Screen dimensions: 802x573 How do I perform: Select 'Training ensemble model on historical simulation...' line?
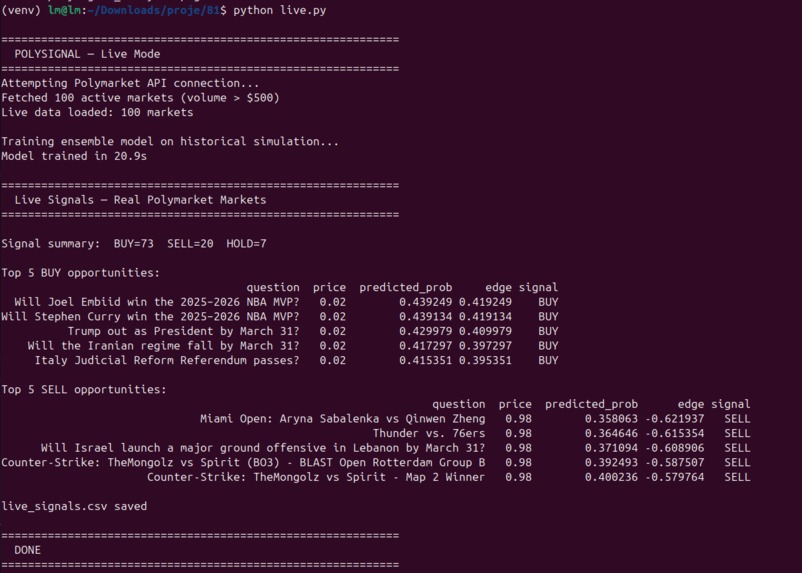click(x=170, y=142)
